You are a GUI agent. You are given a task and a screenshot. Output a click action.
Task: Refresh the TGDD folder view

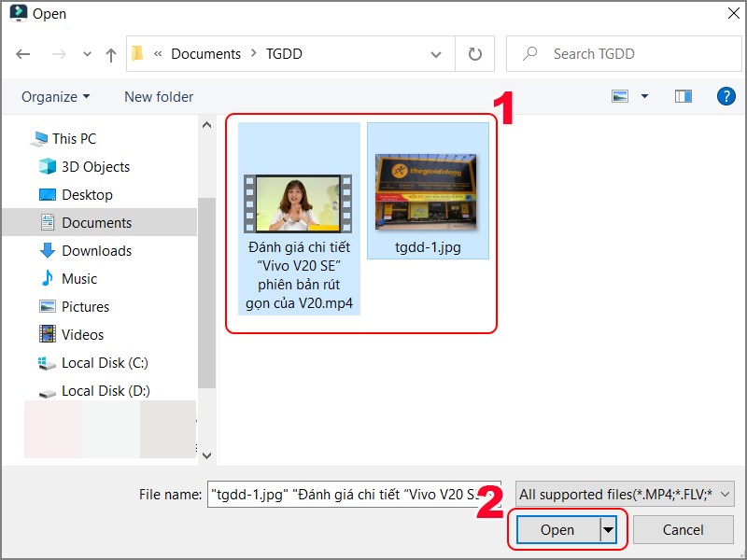tap(474, 53)
